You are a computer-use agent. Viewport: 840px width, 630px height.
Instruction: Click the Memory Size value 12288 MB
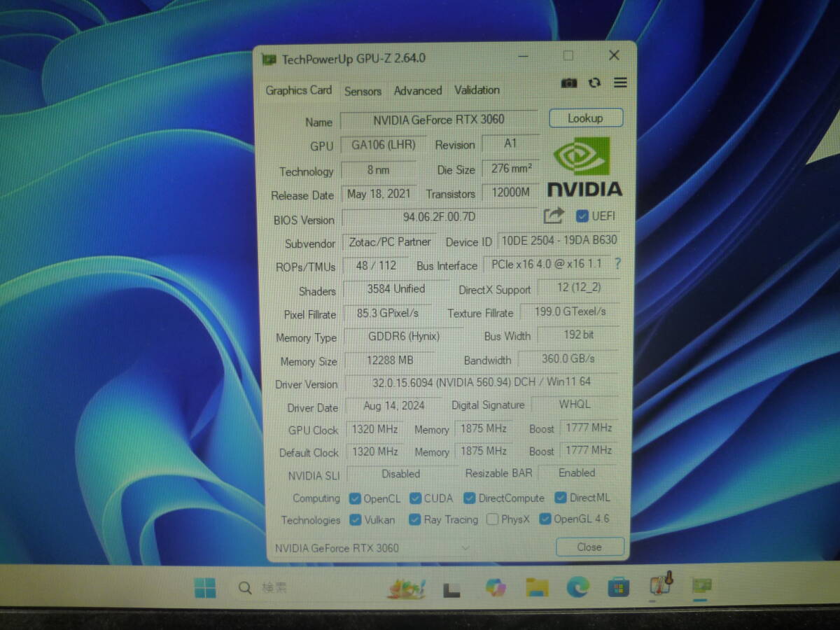click(x=390, y=360)
